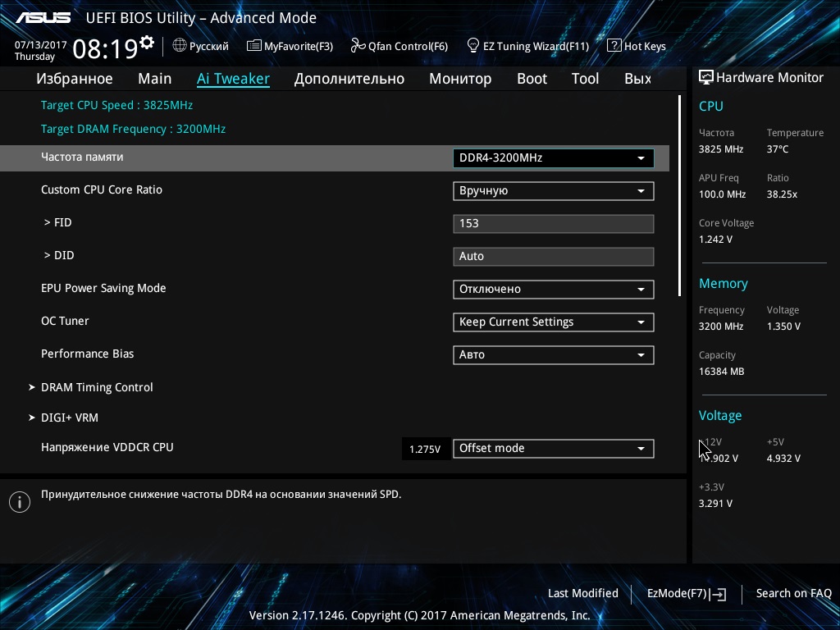Click the Memory heading in Hardware Monitor

[724, 283]
